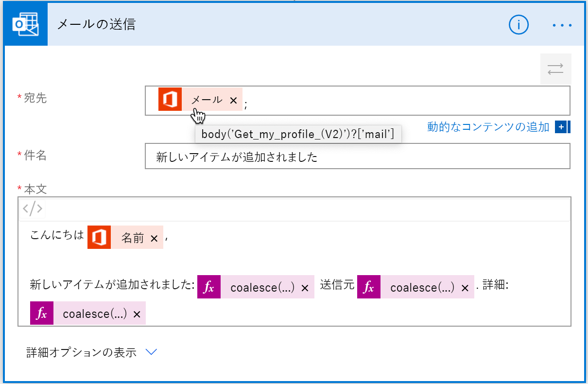The width and height of the screenshot is (588, 384).
Task: Remove the last coalesce expression token
Action: click(138, 313)
